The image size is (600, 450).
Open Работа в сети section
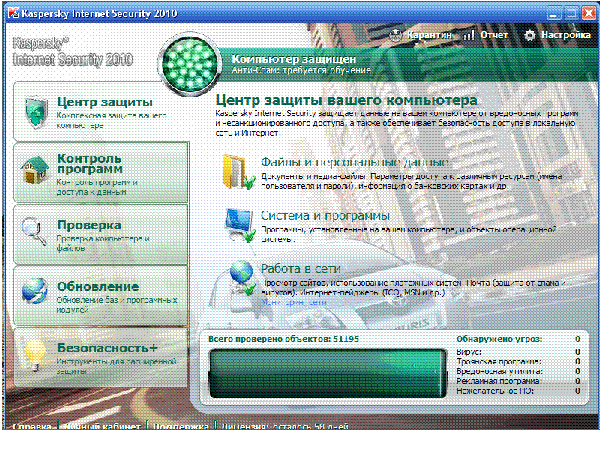click(301, 269)
